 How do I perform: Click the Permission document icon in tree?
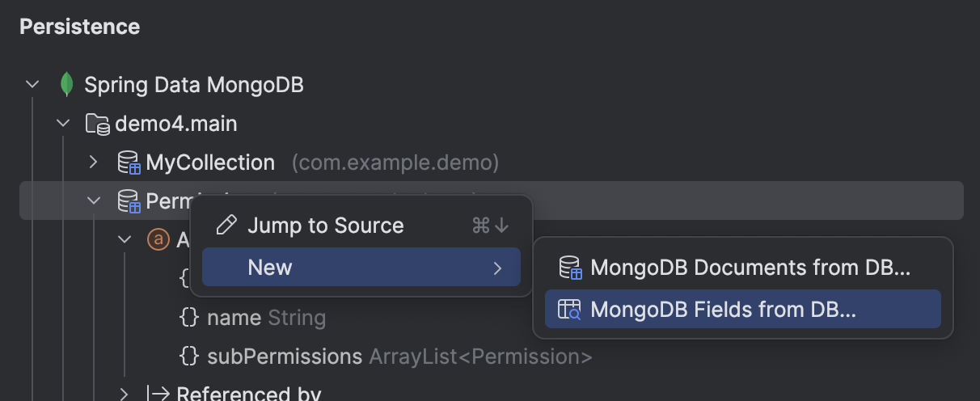click(129, 200)
